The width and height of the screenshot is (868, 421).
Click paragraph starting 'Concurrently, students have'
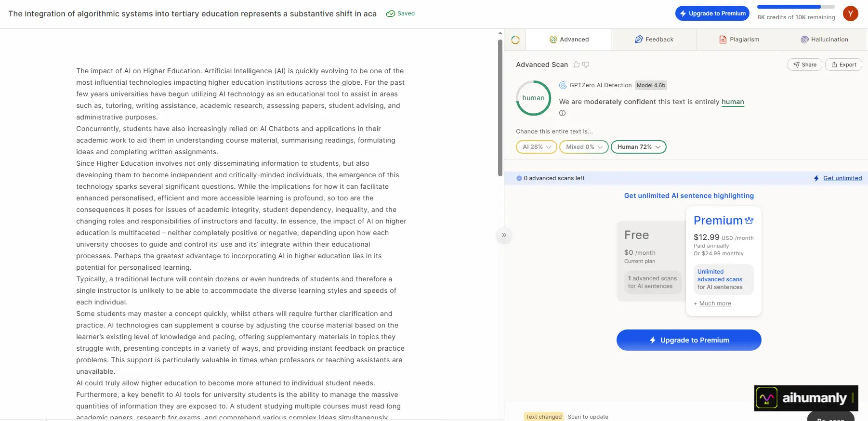(x=236, y=140)
